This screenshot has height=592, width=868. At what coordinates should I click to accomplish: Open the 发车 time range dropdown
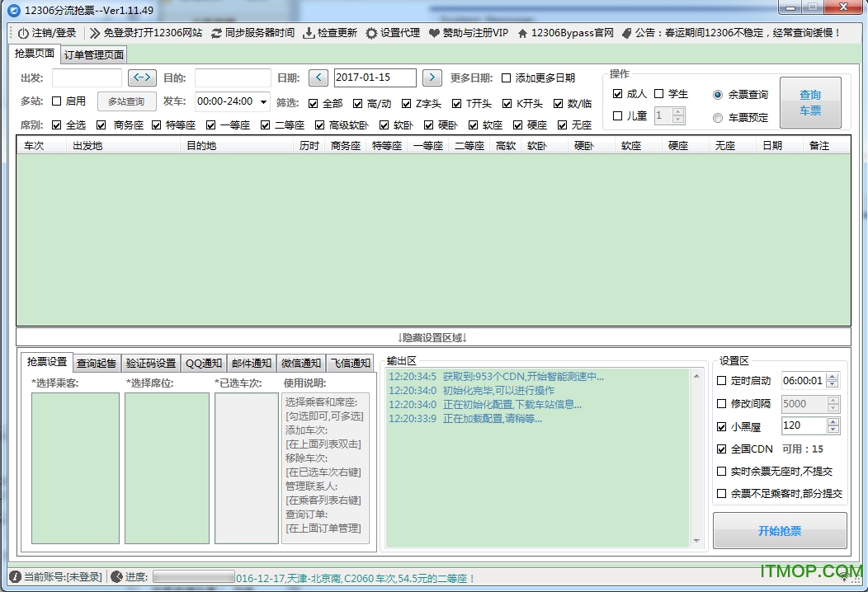click(x=263, y=101)
